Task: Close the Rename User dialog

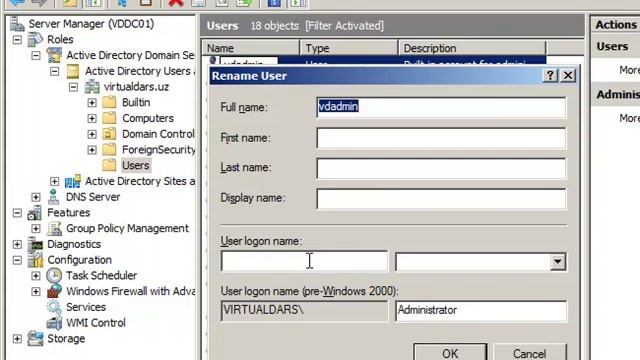Action: point(568,76)
